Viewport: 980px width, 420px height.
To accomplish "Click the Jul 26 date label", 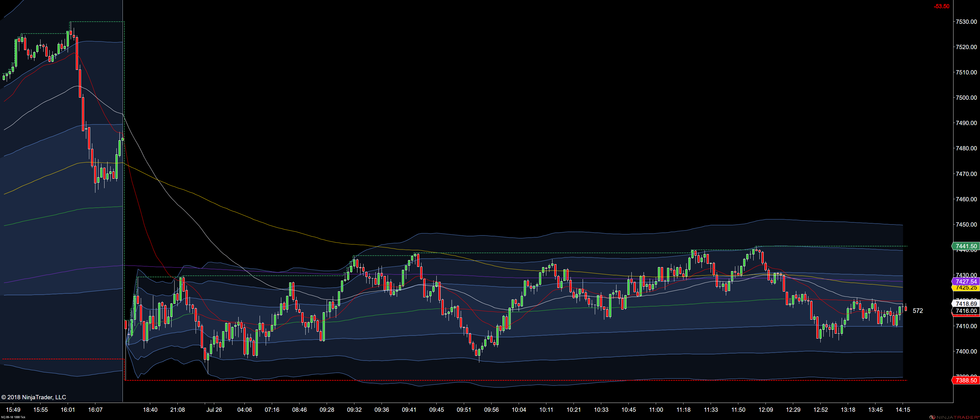I will coord(214,410).
